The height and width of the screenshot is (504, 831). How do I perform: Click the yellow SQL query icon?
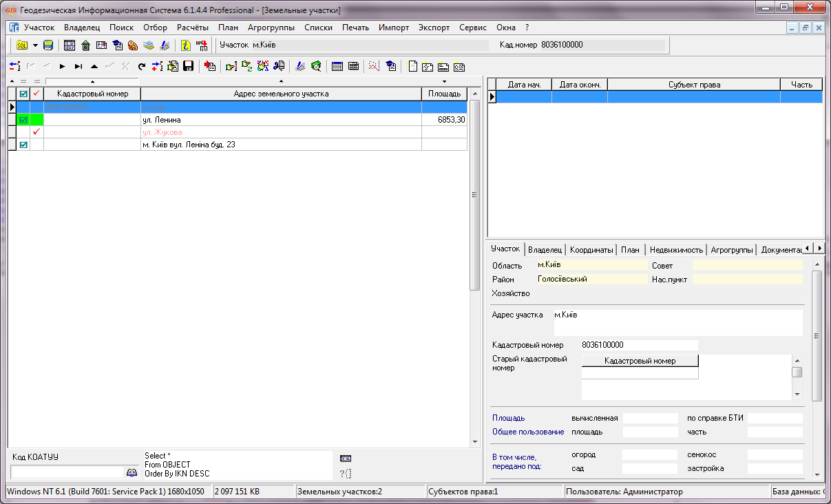point(21,45)
